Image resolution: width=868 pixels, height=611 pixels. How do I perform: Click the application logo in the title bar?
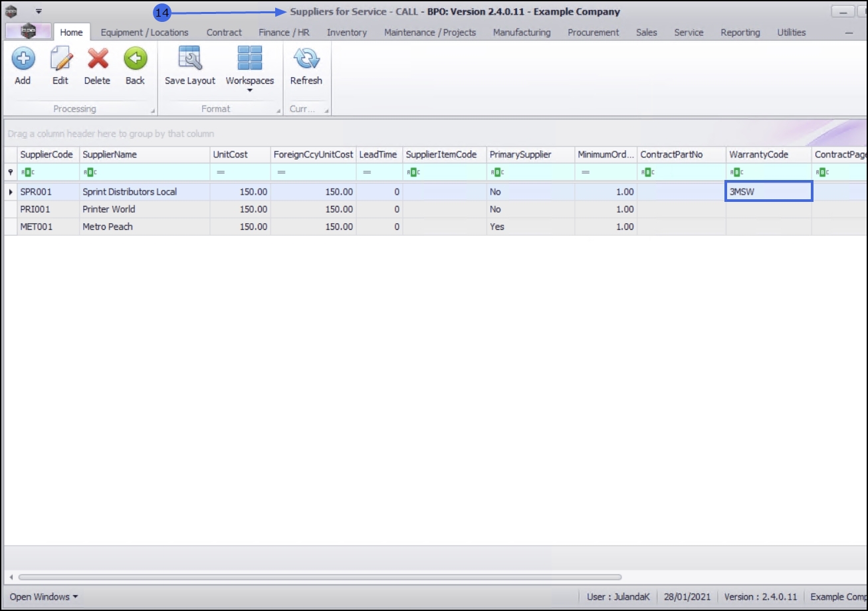click(x=11, y=11)
